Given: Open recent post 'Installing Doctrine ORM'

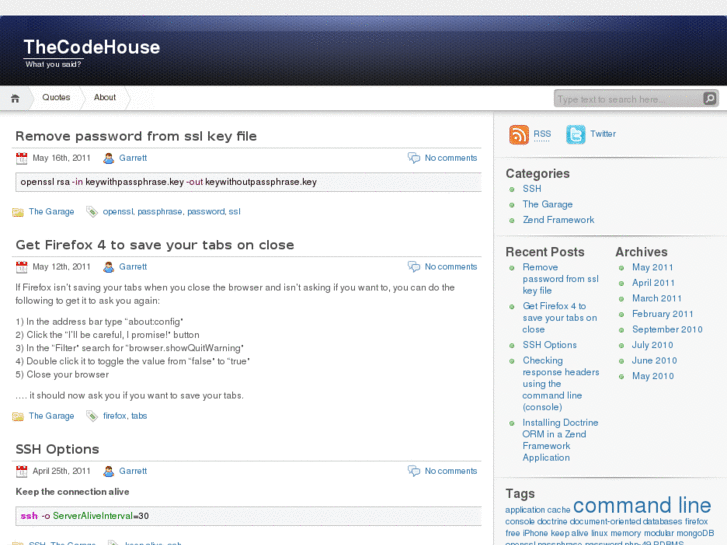Looking at the screenshot, I should pyautogui.click(x=560, y=440).
